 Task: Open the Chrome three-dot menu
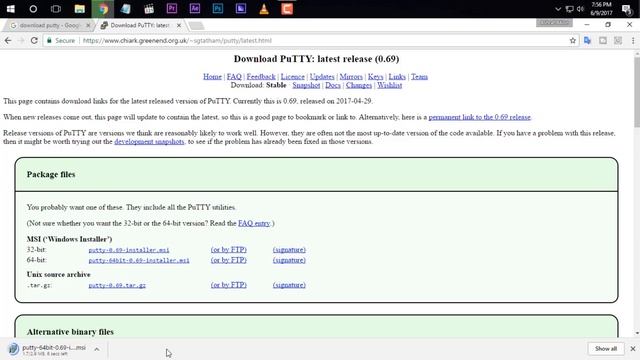tap(633, 40)
